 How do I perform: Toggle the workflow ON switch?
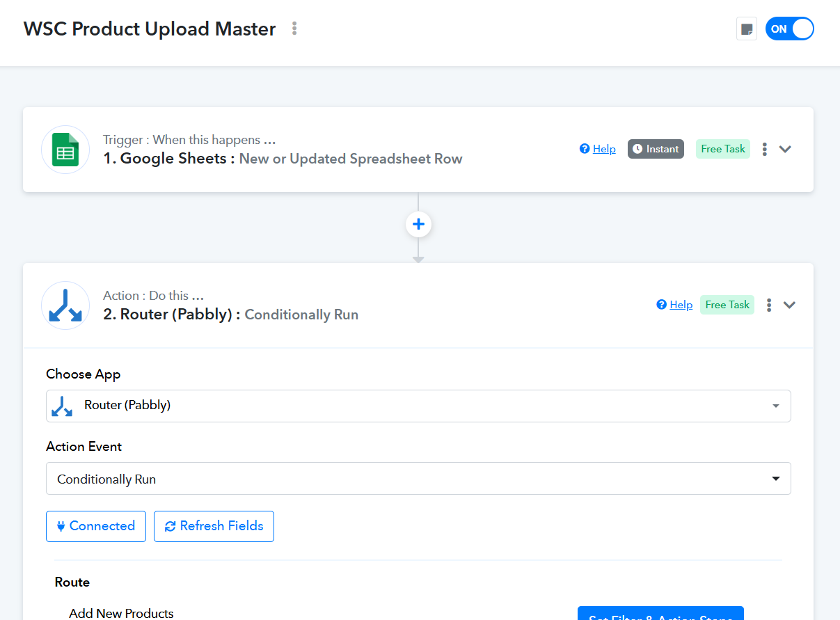coord(790,29)
